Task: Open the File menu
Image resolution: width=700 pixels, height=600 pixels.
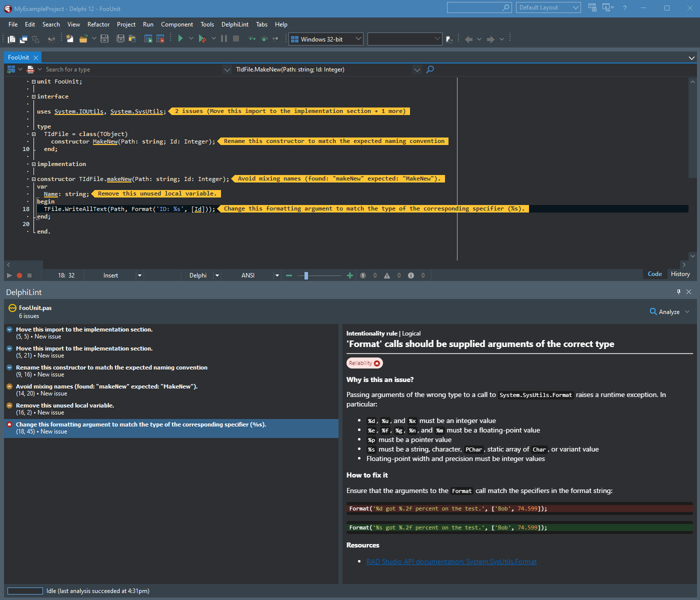Action: (x=13, y=24)
